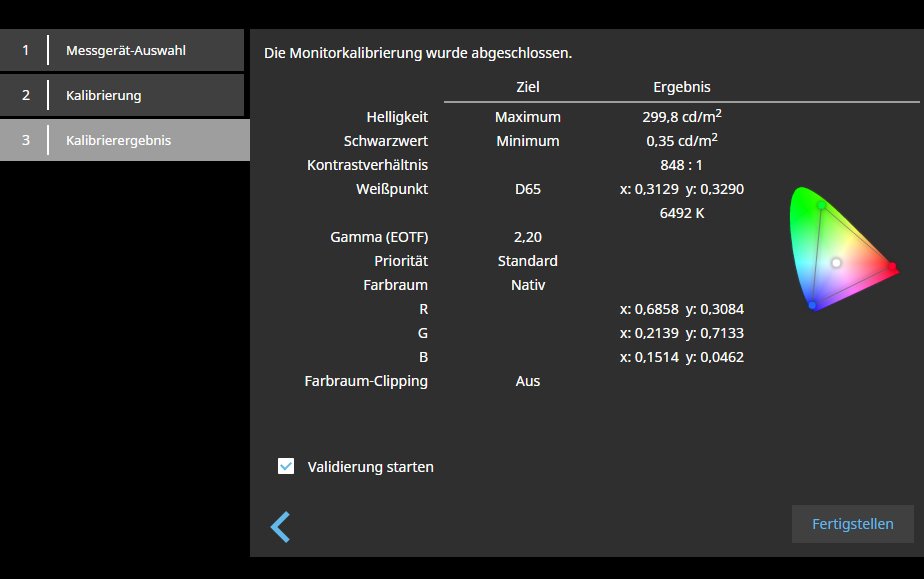Click the Helligkeit result 299,8 cd/m²
This screenshot has width=924, height=579.
681,117
